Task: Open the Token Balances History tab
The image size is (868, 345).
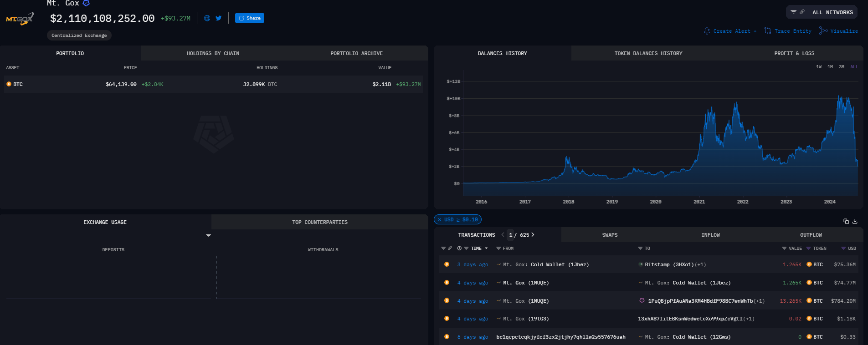Action: (648, 53)
